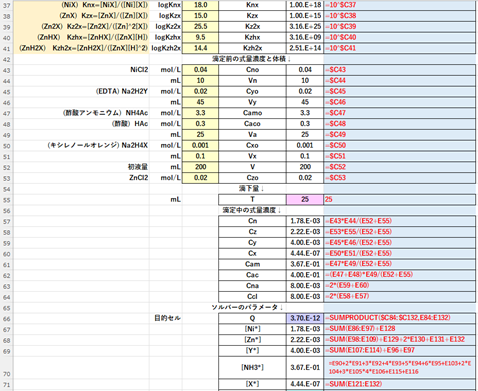Select the (酢酸アンモニウム) NH4Ac label
This screenshot has height=391, width=478.
click(105, 113)
